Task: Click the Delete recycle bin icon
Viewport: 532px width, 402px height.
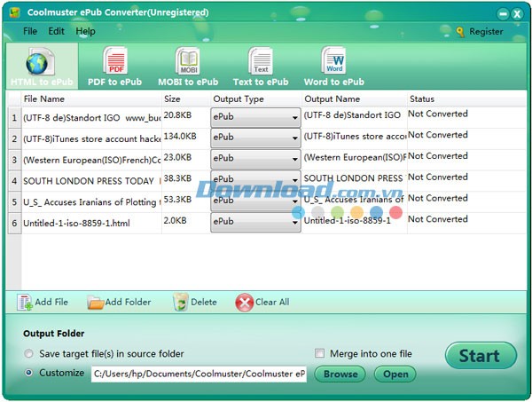Action: [x=181, y=303]
